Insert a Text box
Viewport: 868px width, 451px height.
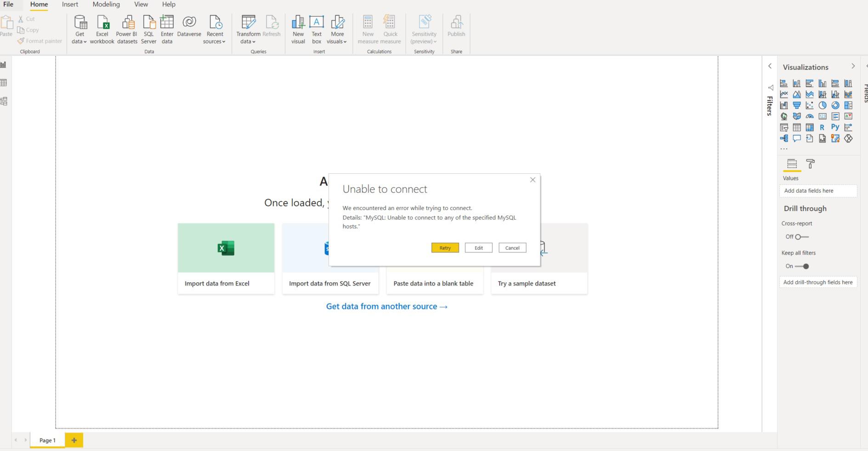point(317,29)
